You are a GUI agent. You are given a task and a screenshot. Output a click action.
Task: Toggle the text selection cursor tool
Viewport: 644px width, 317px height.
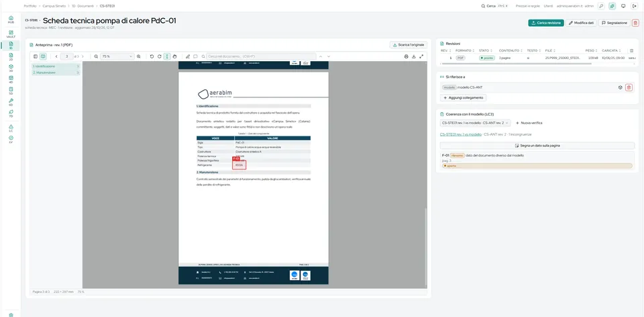click(x=167, y=56)
